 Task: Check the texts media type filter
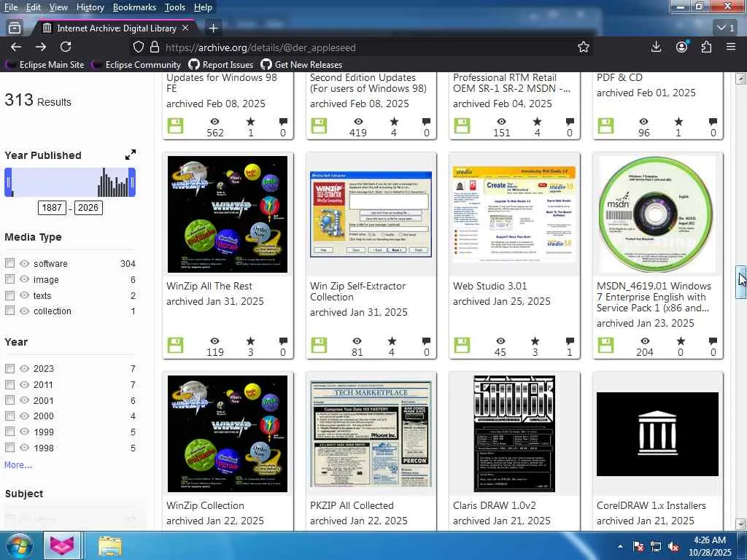coord(9,295)
